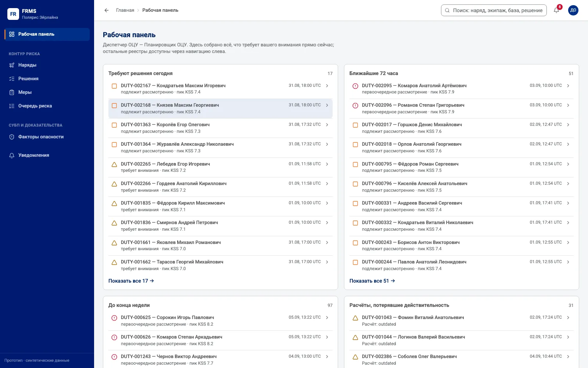Click red alert icon for DUTY-002095
The image size is (588, 368).
point(355,86)
